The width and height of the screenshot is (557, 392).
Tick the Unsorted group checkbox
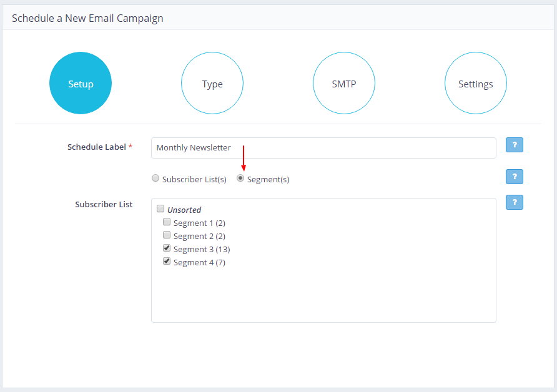click(x=160, y=209)
